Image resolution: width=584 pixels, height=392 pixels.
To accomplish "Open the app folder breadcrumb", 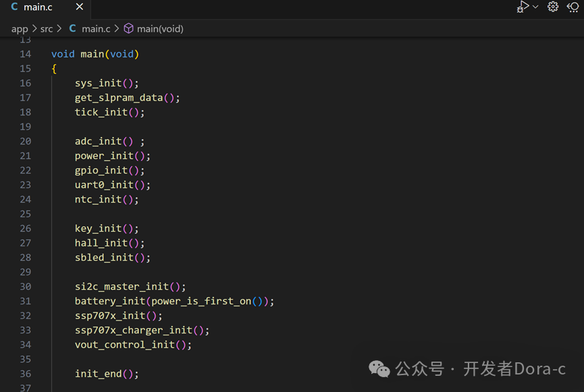I will 20,28.
